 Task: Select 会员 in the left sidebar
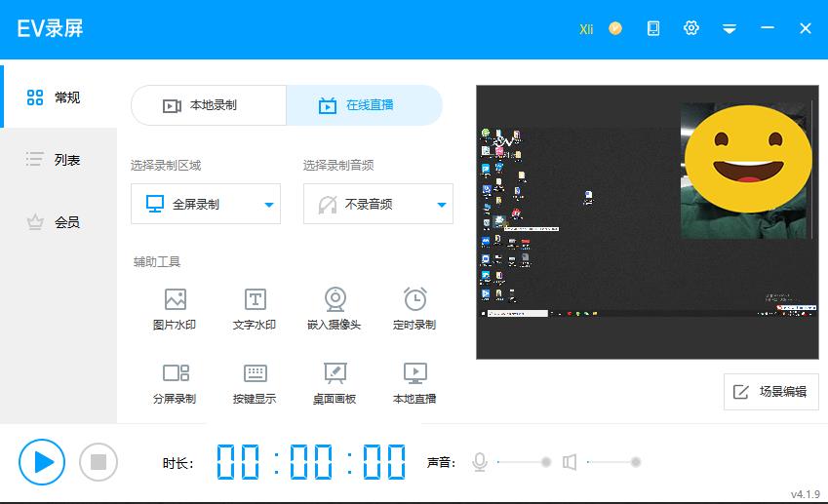click(59, 222)
